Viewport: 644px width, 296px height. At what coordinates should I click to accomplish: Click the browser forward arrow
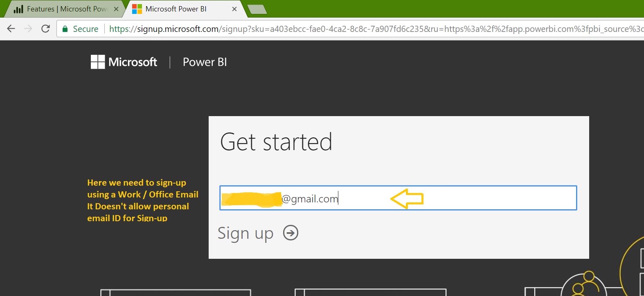[x=28, y=29]
